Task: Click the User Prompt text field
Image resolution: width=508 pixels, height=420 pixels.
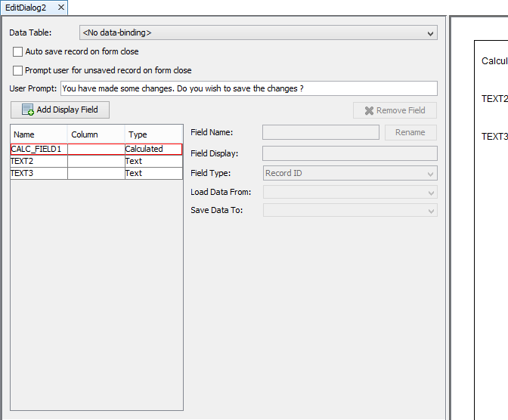Action: coord(248,88)
